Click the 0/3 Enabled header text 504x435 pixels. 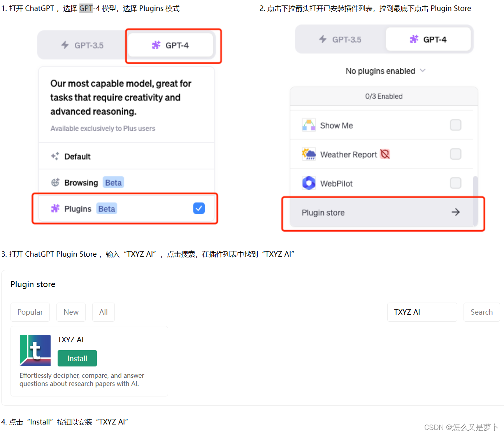click(x=384, y=96)
